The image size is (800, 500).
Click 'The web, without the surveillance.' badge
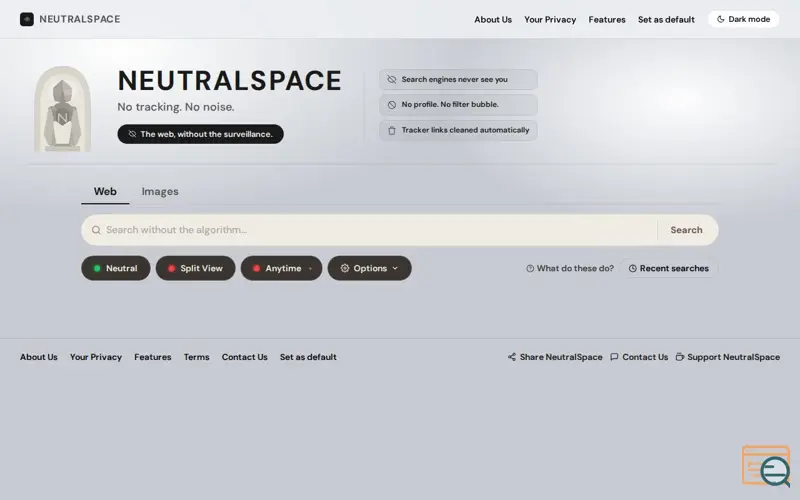pyautogui.click(x=201, y=134)
